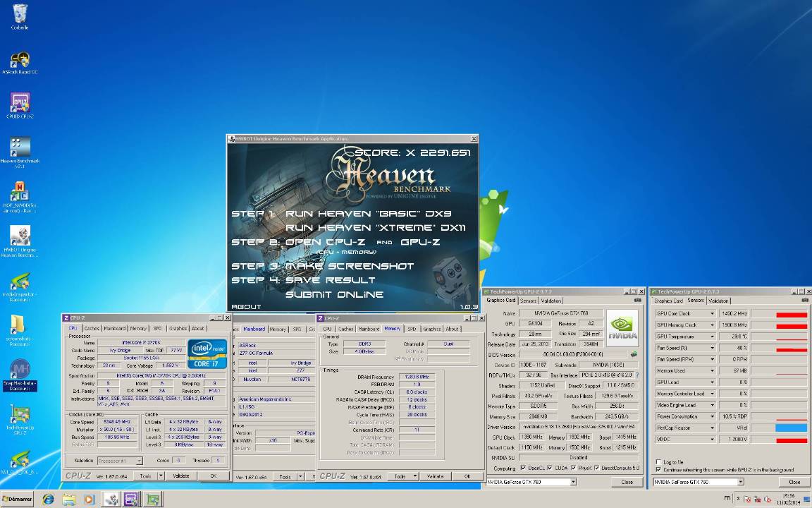Click the FR language indicator in system tray
Screen dimensions: 812x508
(x=727, y=499)
